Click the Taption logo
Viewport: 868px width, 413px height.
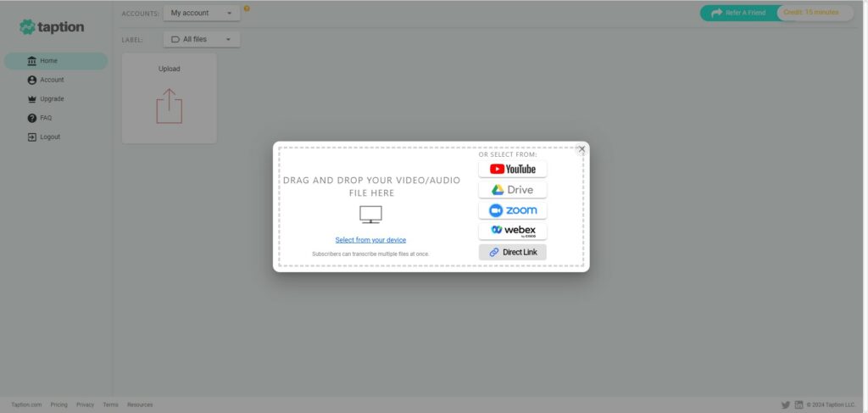pyautogui.click(x=52, y=26)
